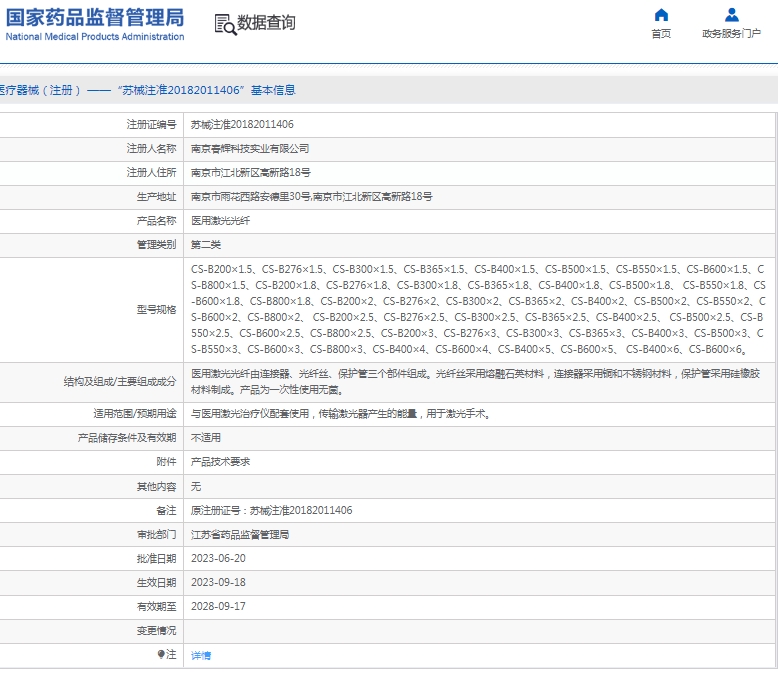
Task: Click the 结构及组成/主要组成成分 label
Action: coord(120,382)
